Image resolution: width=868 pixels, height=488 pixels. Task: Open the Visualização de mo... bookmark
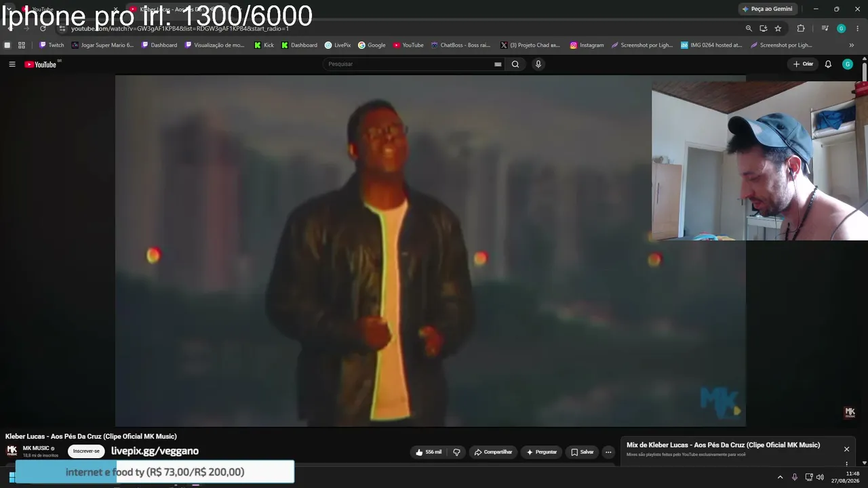(215, 45)
